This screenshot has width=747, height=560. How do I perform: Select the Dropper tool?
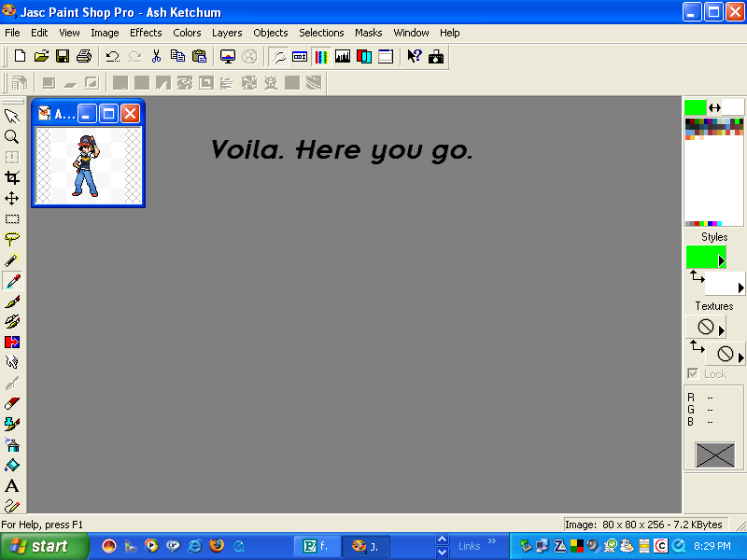pos(12,281)
